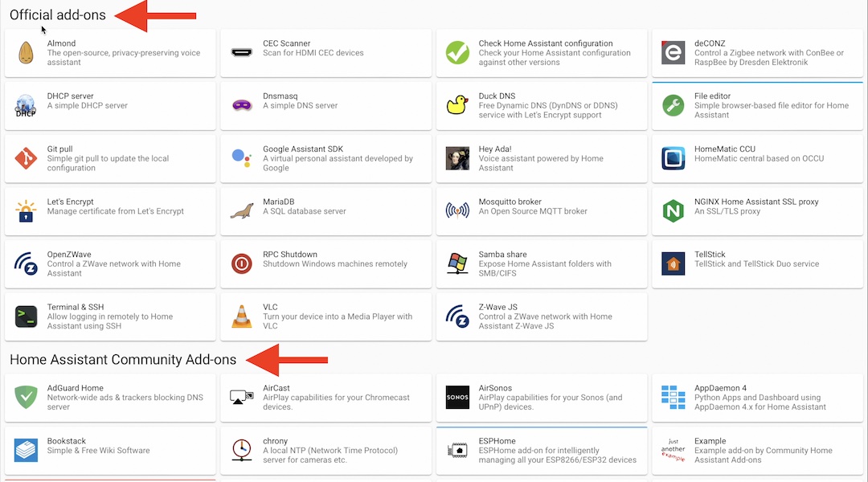Select the RPC Shutdown title
This screenshot has height=482, width=868.
click(x=290, y=254)
